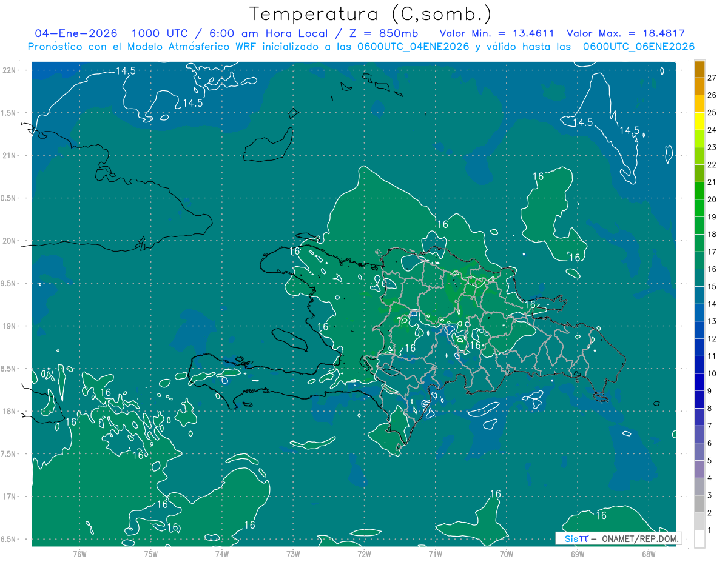Pick the purple swatch between 5 and 6
This screenshot has width=728, height=562.
click(x=699, y=452)
